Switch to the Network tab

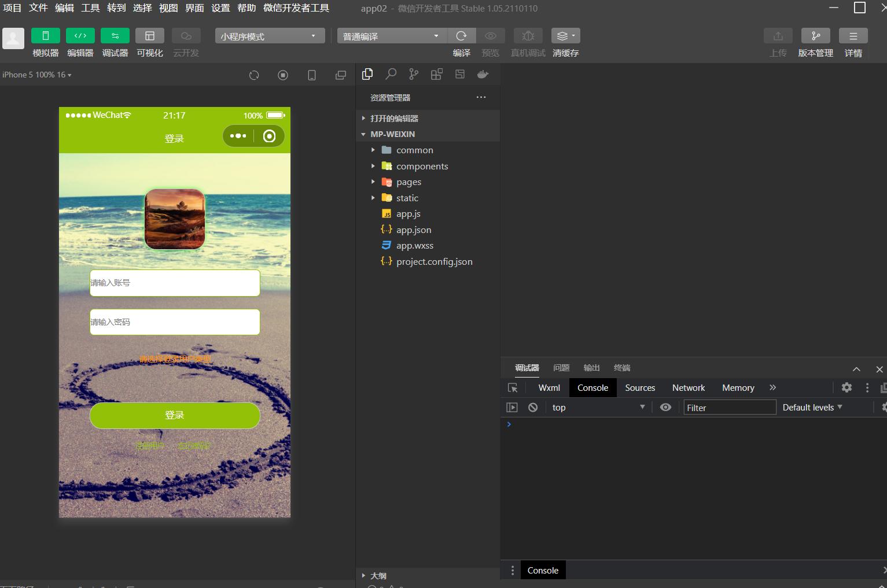(x=688, y=388)
